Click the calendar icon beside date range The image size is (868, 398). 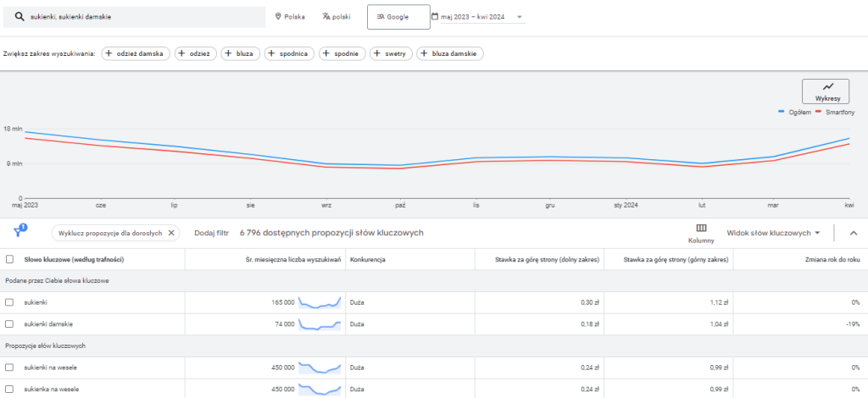[435, 17]
